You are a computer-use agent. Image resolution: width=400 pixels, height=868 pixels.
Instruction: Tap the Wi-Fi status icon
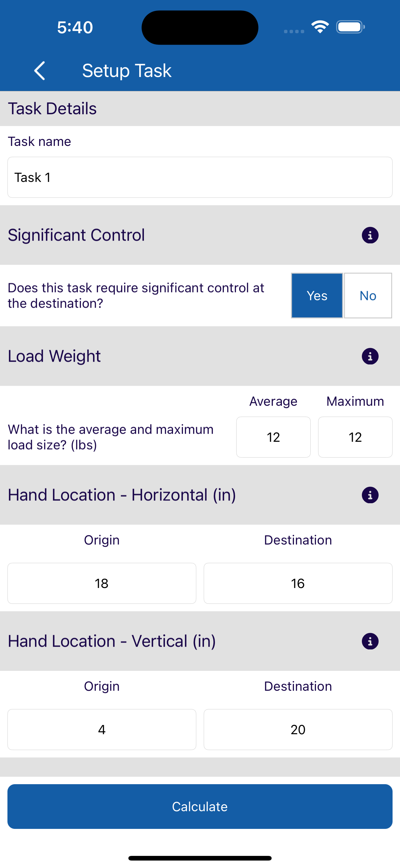[x=320, y=27]
